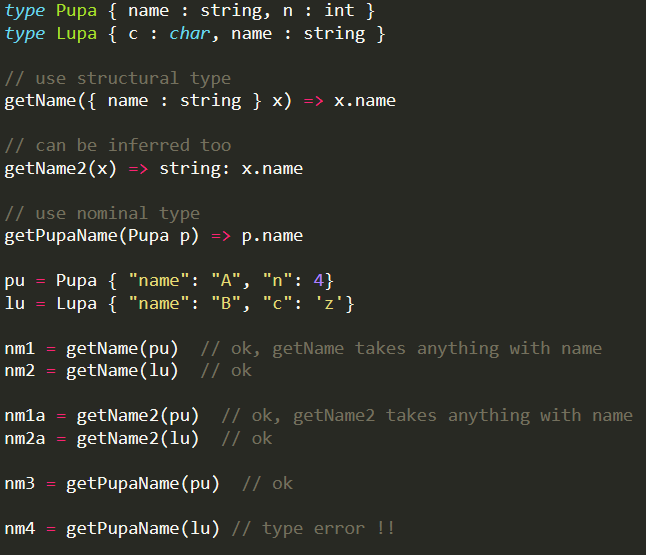Image resolution: width=646 pixels, height=555 pixels.
Task: Click 'getPupaName(lu)' in the nm4 line
Action: [143, 529]
